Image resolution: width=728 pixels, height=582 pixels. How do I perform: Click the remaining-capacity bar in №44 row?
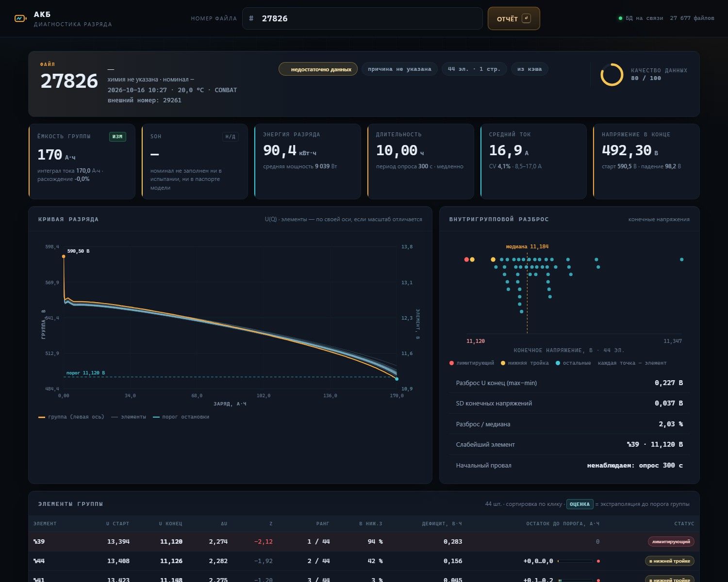tap(576, 561)
